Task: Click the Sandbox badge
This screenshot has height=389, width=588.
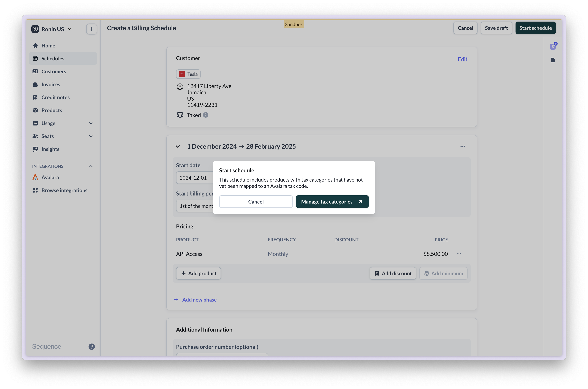Action: (294, 24)
